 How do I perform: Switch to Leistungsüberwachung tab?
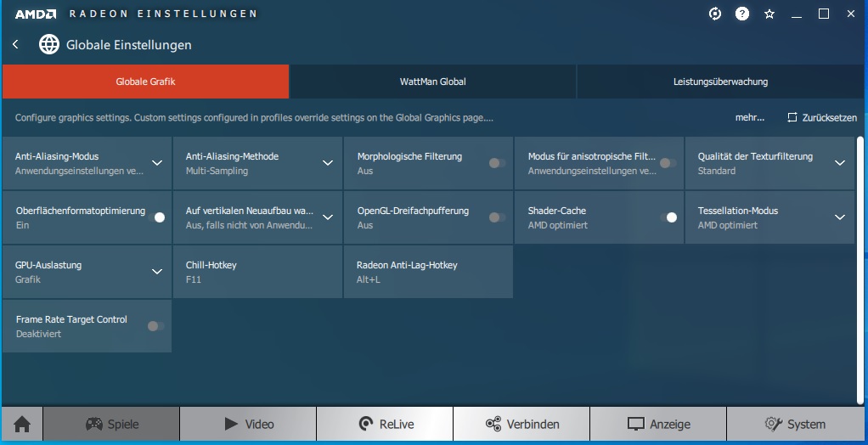(720, 82)
